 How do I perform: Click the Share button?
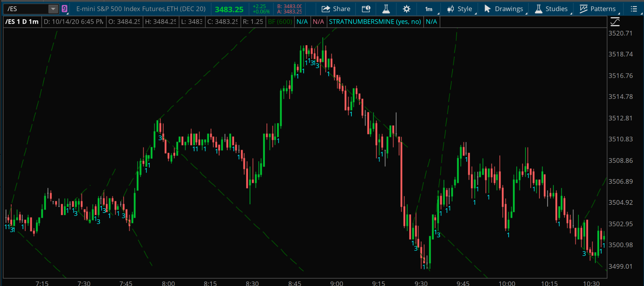pyautogui.click(x=336, y=9)
